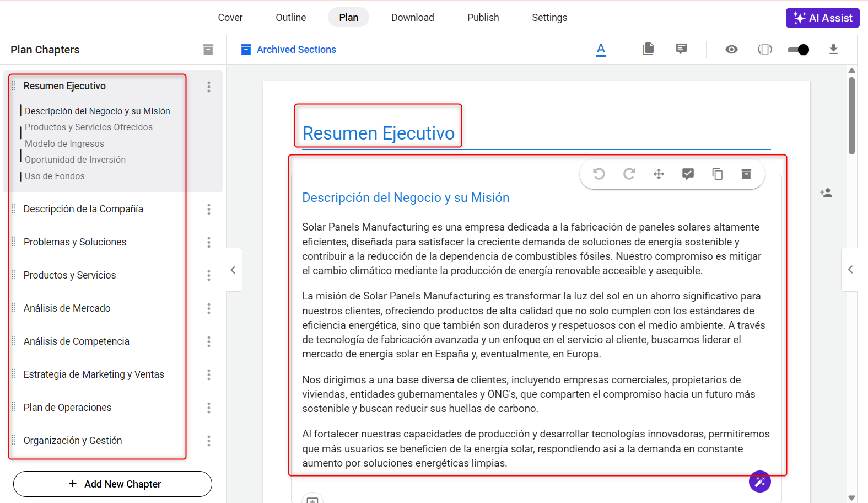Select Análisis de Mercado chapter
Image resolution: width=868 pixels, height=503 pixels.
[x=67, y=308]
